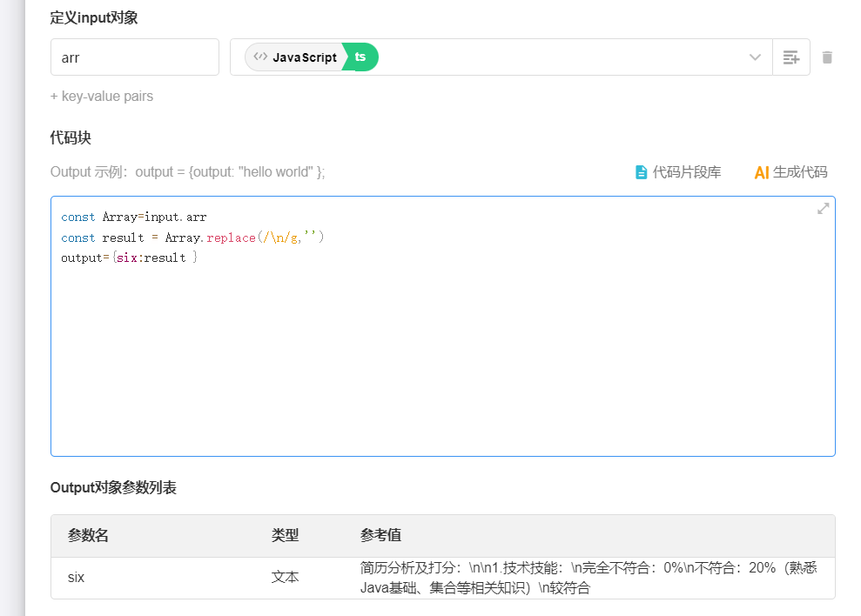Open the JavaScript value selector field
Viewport: 861px width, 616px height.
pos(557,57)
